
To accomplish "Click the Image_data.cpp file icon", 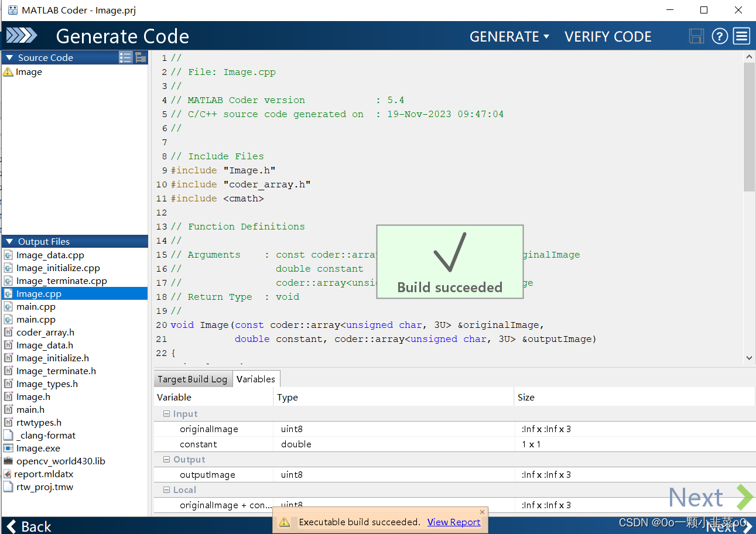I will coord(9,255).
